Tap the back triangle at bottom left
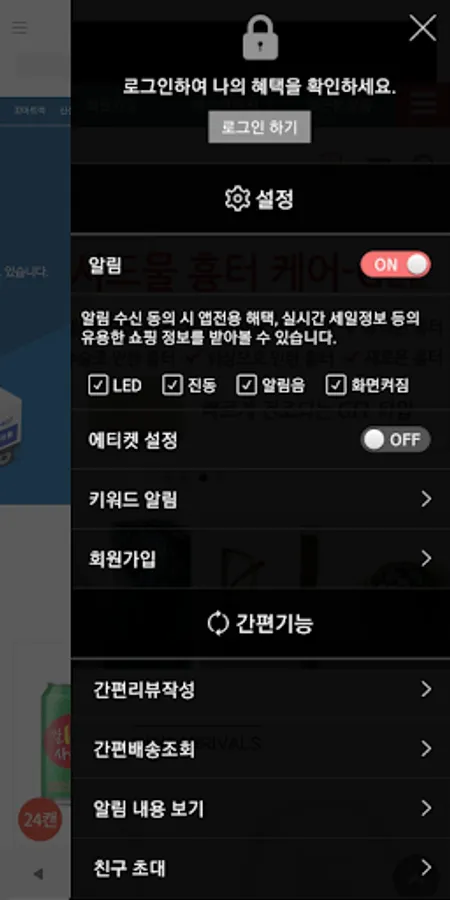This screenshot has width=450, height=900. point(38,874)
